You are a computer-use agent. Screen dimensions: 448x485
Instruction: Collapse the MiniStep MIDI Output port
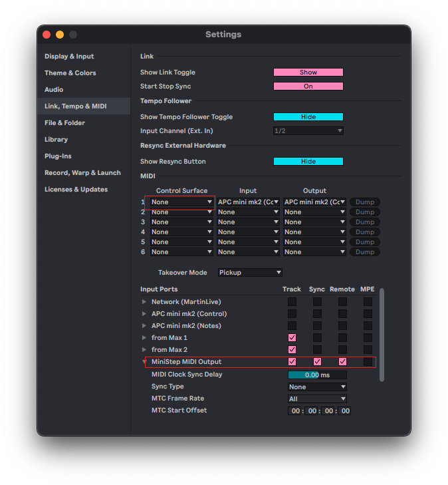click(x=144, y=362)
